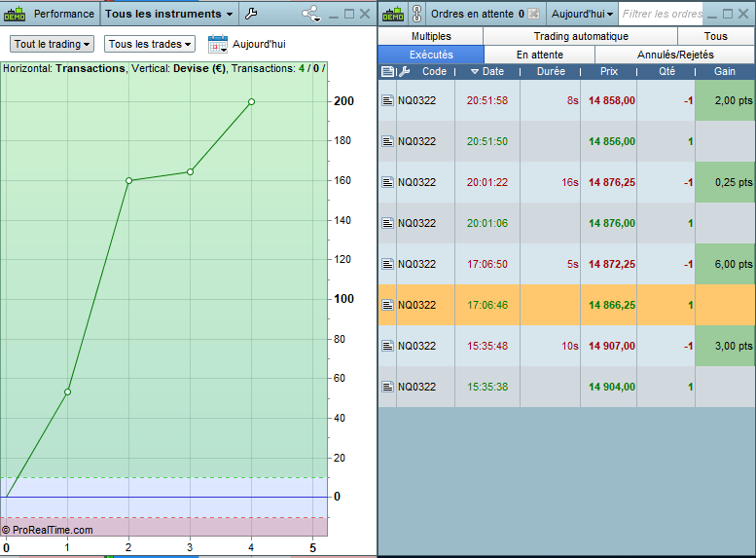This screenshot has height=558, width=756.
Task: Click gain '6,00 pts' cell
Action: (725, 264)
